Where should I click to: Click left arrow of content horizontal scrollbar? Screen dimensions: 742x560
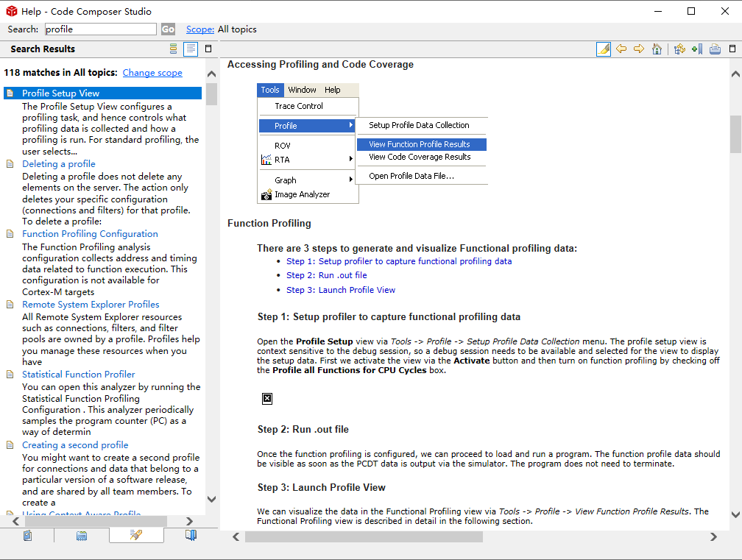click(236, 537)
